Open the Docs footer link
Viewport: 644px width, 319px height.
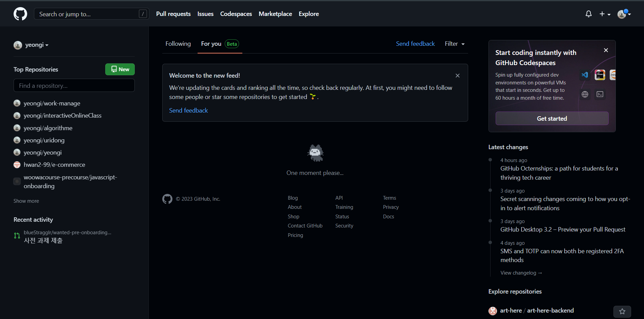388,217
